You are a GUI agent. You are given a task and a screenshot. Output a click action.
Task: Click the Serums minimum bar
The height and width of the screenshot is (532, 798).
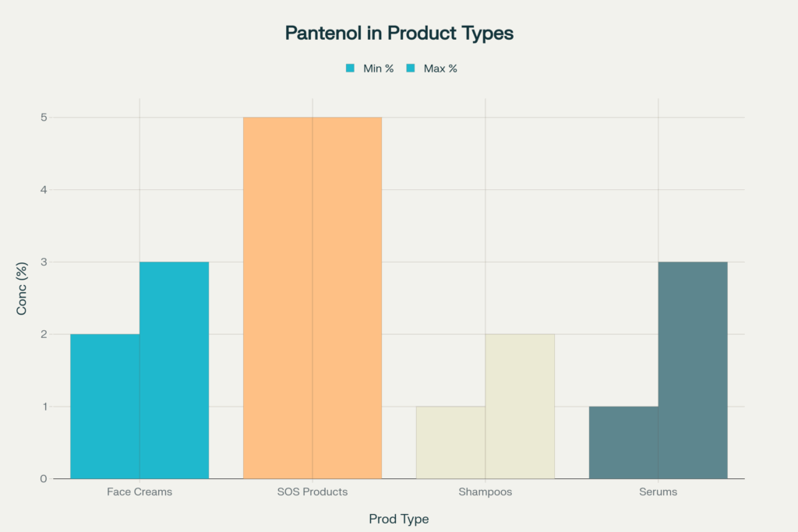[623, 442]
